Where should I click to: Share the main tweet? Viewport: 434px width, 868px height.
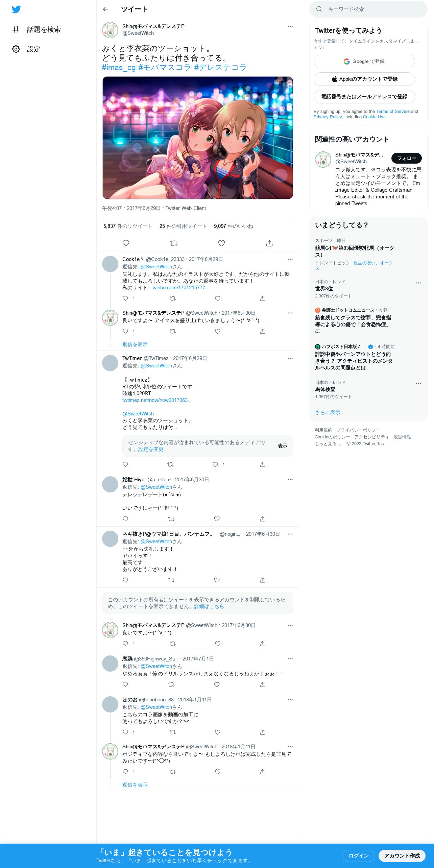(x=269, y=243)
